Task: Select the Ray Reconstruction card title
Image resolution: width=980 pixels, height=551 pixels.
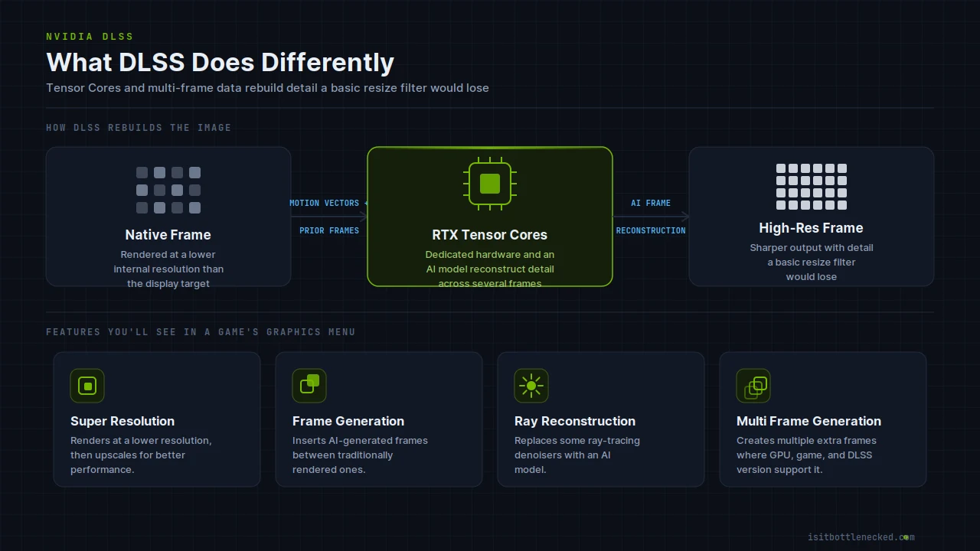Action: (575, 421)
